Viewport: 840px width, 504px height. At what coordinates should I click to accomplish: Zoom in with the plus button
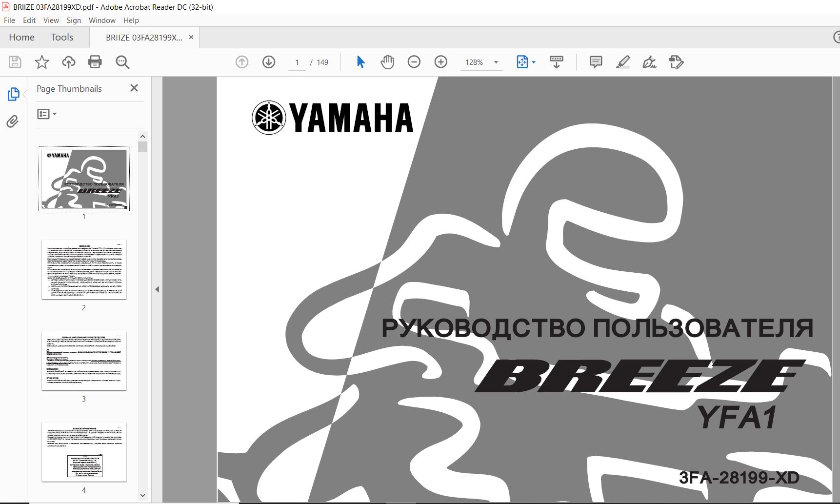click(441, 62)
